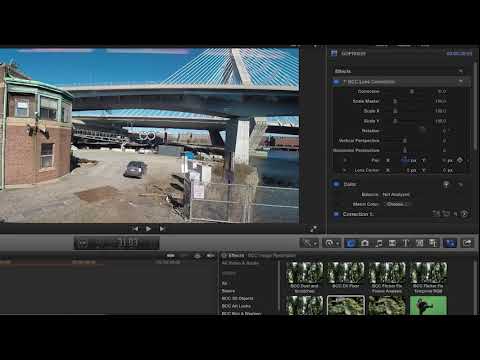The image size is (480, 360).
Task: Select All Video & Audio category
Action: click(x=240, y=263)
